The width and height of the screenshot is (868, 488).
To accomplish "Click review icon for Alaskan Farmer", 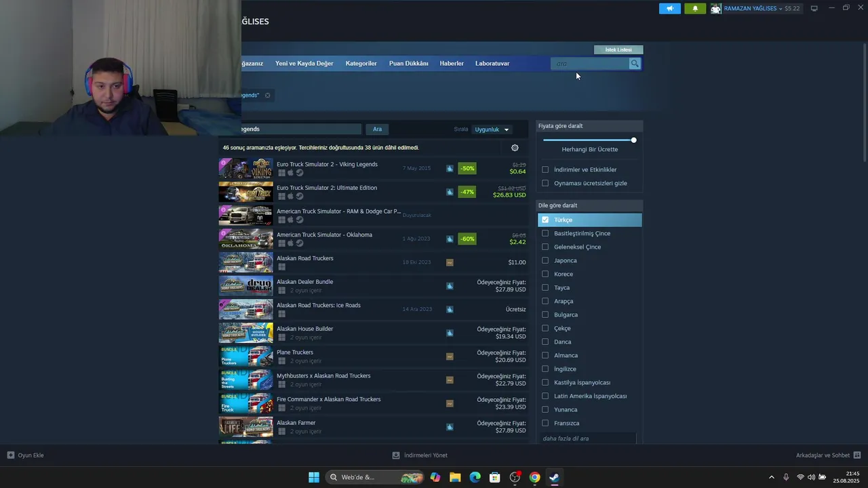I will [x=450, y=427].
